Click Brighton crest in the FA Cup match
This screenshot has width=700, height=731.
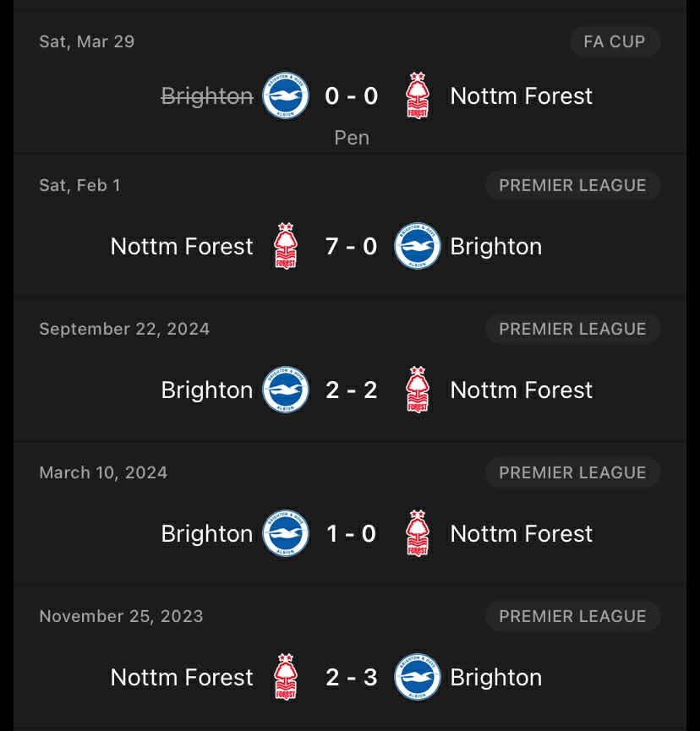click(285, 95)
